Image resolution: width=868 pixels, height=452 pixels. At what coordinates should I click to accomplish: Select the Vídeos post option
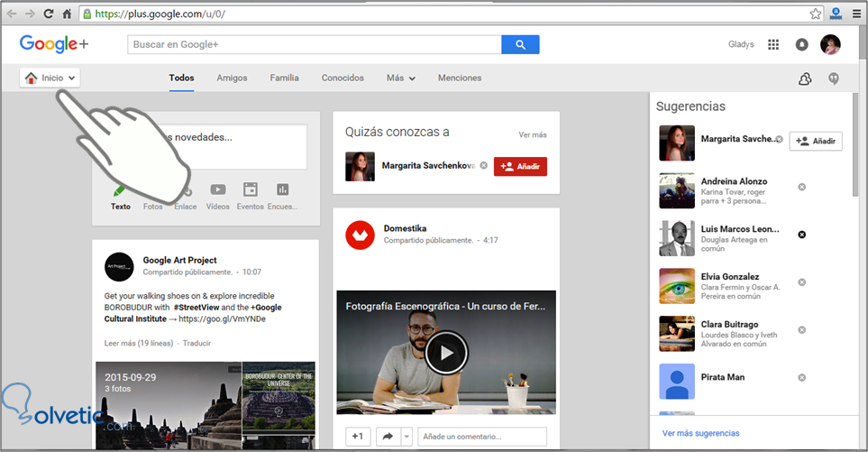(x=217, y=197)
